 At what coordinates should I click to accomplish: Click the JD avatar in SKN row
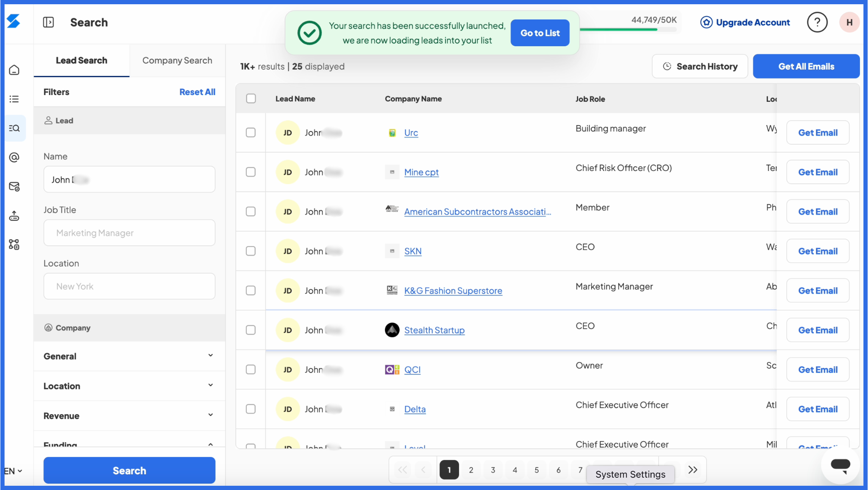[x=287, y=251]
